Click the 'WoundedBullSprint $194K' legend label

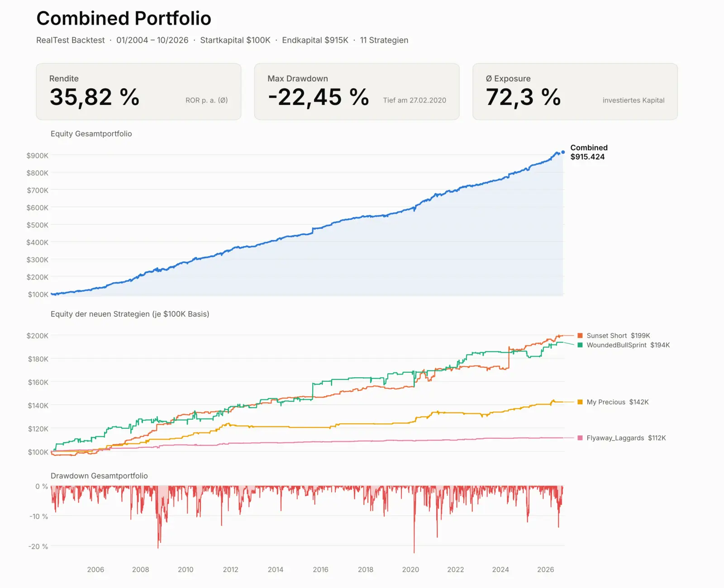[628, 345]
